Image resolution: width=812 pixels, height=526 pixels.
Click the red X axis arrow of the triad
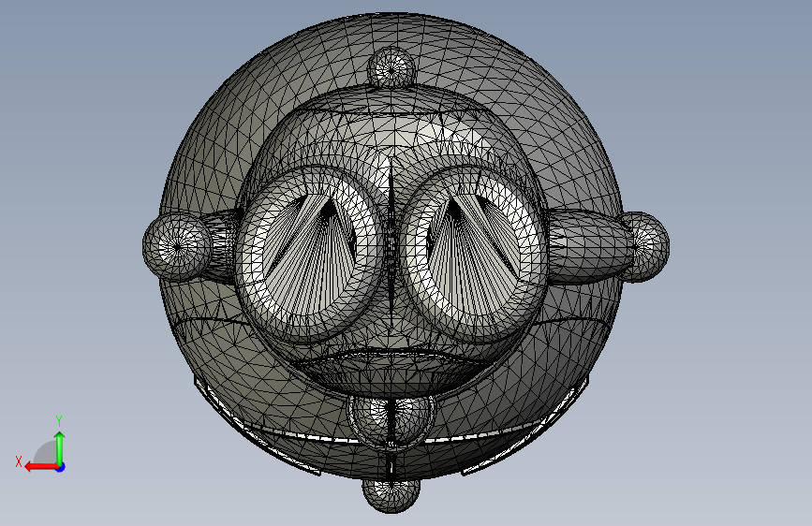(41, 467)
